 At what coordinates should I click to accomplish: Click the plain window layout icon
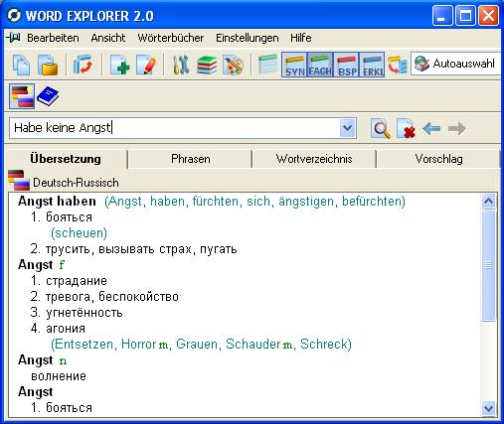coord(267,65)
